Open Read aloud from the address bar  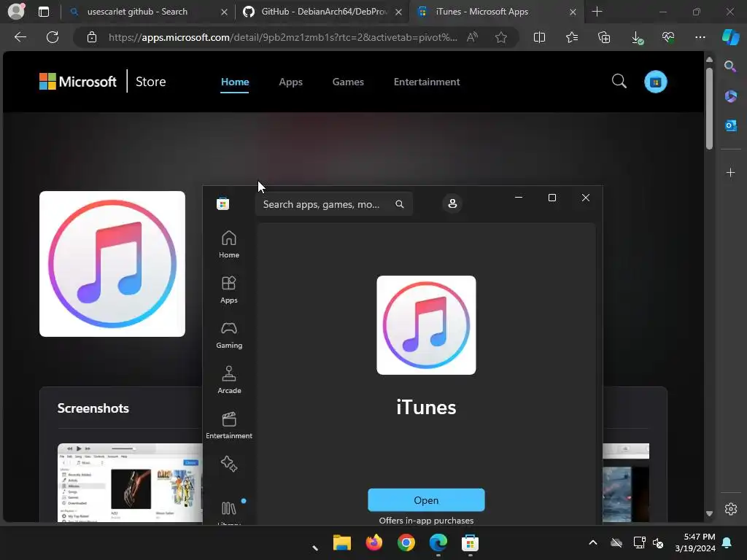tap(472, 37)
